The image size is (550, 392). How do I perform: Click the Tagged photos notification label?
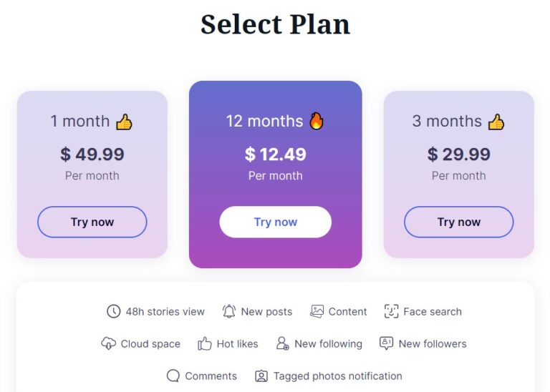pyautogui.click(x=338, y=376)
